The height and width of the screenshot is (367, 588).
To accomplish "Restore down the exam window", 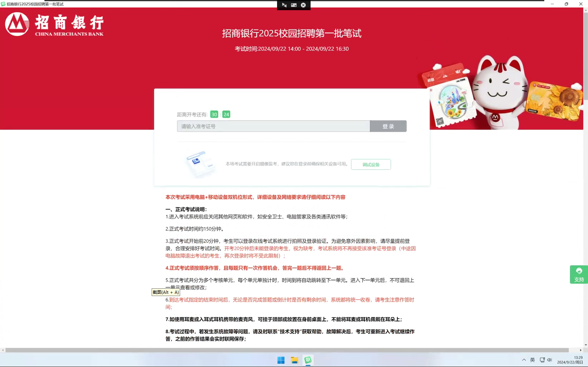I will [566, 4].
